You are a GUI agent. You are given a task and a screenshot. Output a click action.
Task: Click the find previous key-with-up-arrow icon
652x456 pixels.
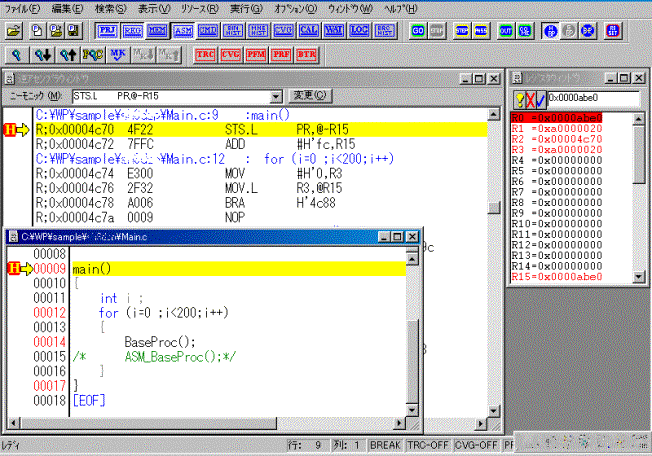point(68,55)
